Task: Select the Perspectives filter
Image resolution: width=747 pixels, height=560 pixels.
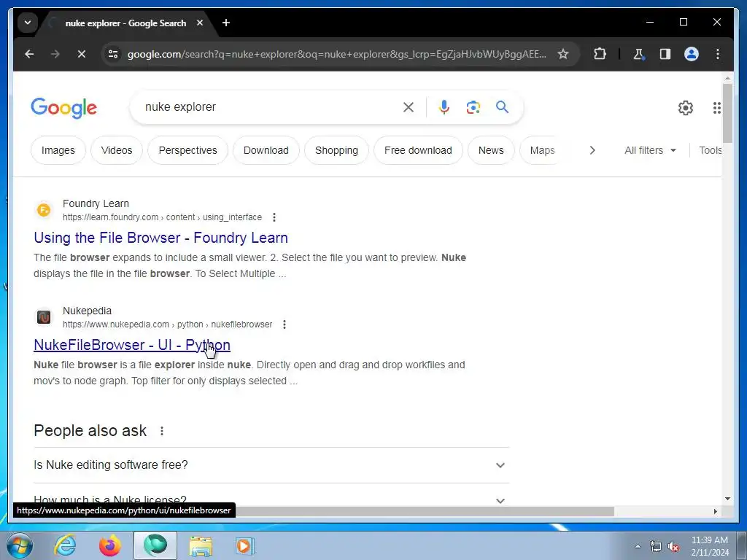Action: coord(187,150)
